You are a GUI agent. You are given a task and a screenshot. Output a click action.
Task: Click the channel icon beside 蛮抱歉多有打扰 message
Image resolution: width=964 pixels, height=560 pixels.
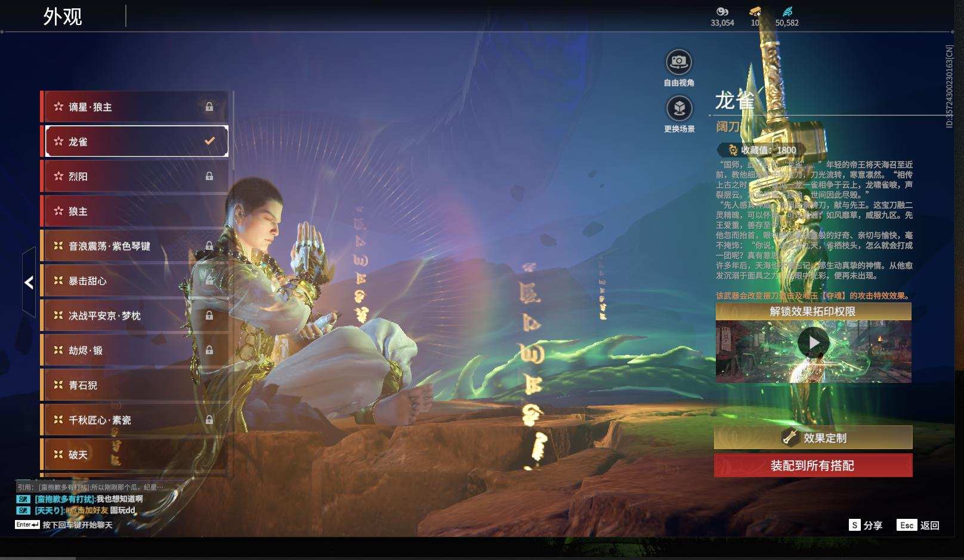point(23,499)
